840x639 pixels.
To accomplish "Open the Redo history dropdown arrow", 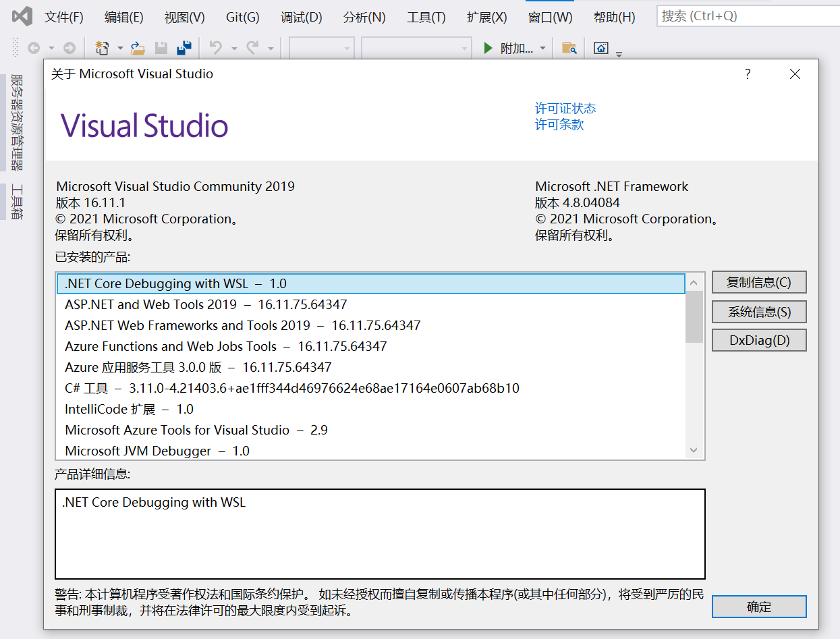I will tap(271, 48).
